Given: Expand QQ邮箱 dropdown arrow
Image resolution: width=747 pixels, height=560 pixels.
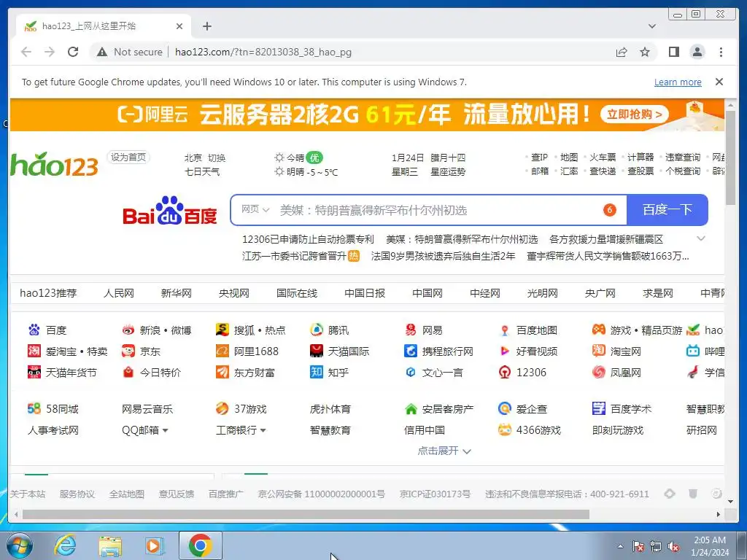Looking at the screenshot, I should pos(166,430).
